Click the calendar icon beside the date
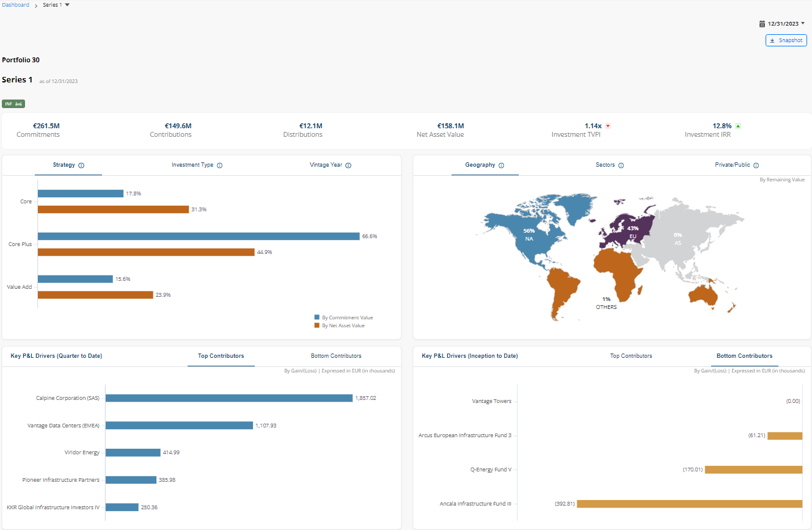Viewport: 812px width, 530px height. [761, 23]
